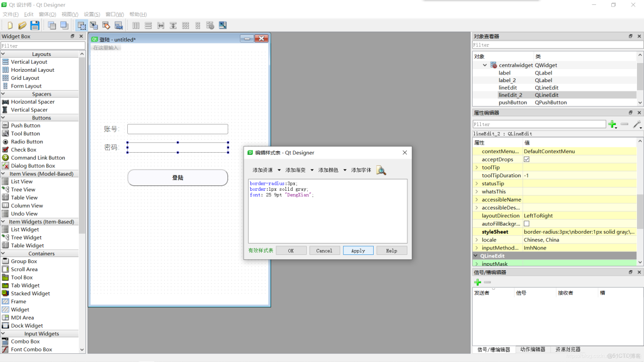The image size is (644, 362).
Task: Open the 添加颜色 dropdown arrow
Action: coord(344,170)
